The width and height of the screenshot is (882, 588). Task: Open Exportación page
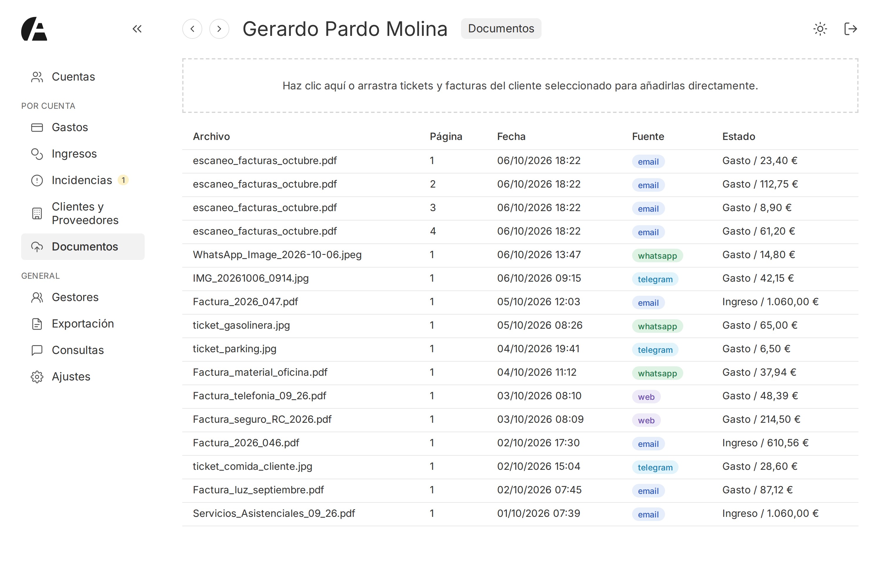(83, 324)
